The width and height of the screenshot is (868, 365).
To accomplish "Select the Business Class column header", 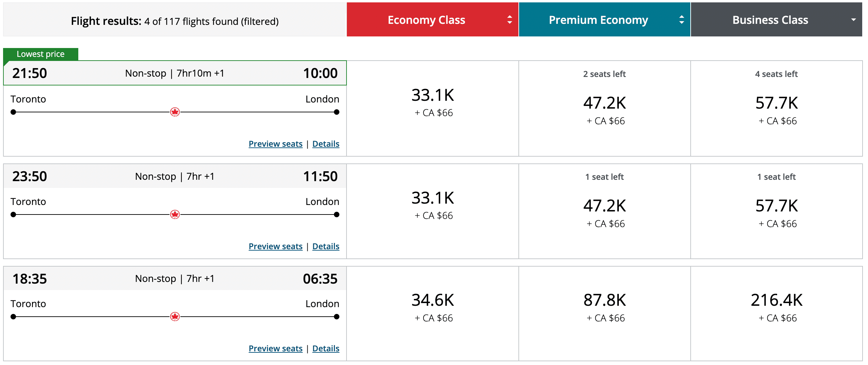I will (770, 19).
